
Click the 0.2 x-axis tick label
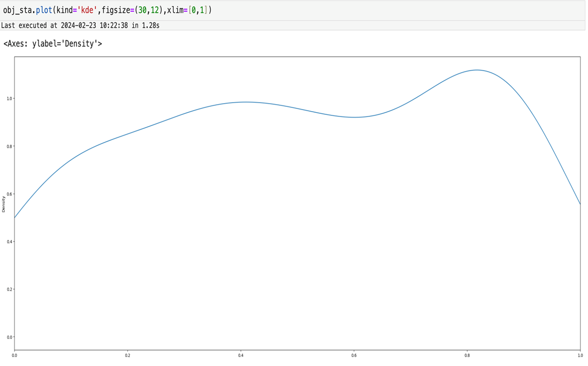(x=127, y=355)
